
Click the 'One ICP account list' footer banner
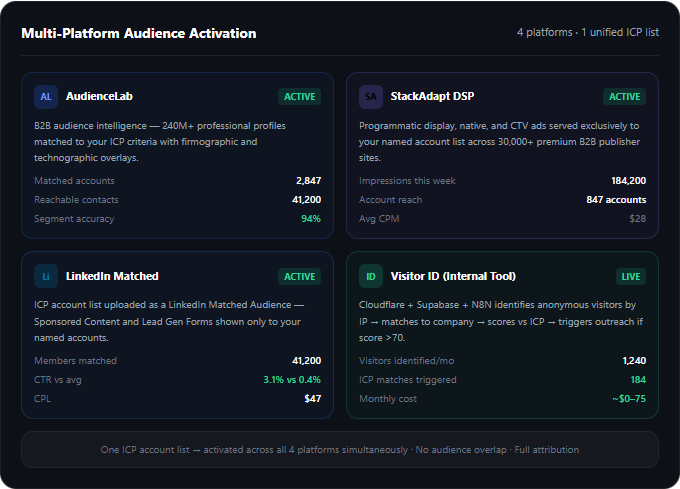click(x=340, y=450)
